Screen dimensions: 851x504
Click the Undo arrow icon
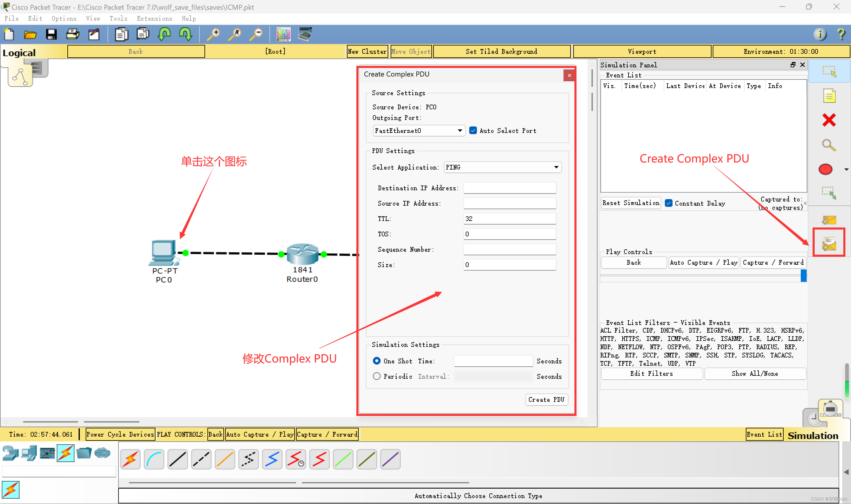coord(164,34)
